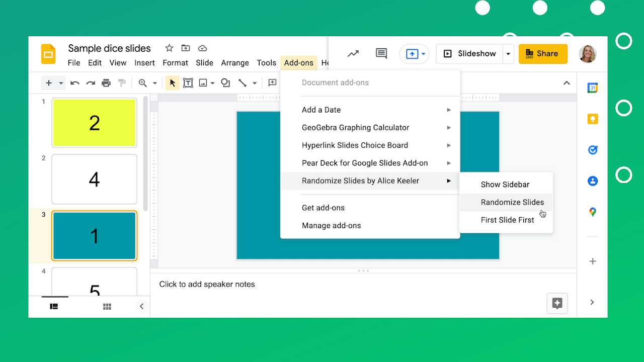Click the zoom magnifier icon

(143, 83)
